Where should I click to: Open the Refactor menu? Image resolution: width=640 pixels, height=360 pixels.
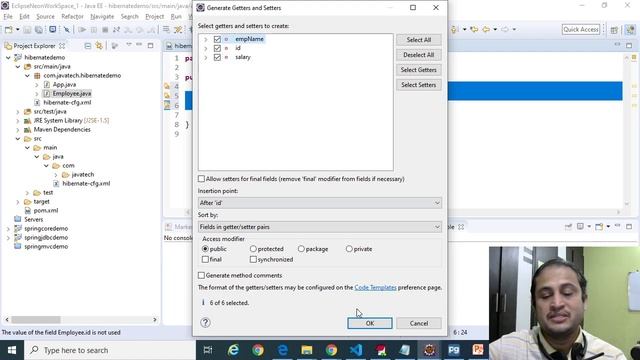[x=72, y=17]
